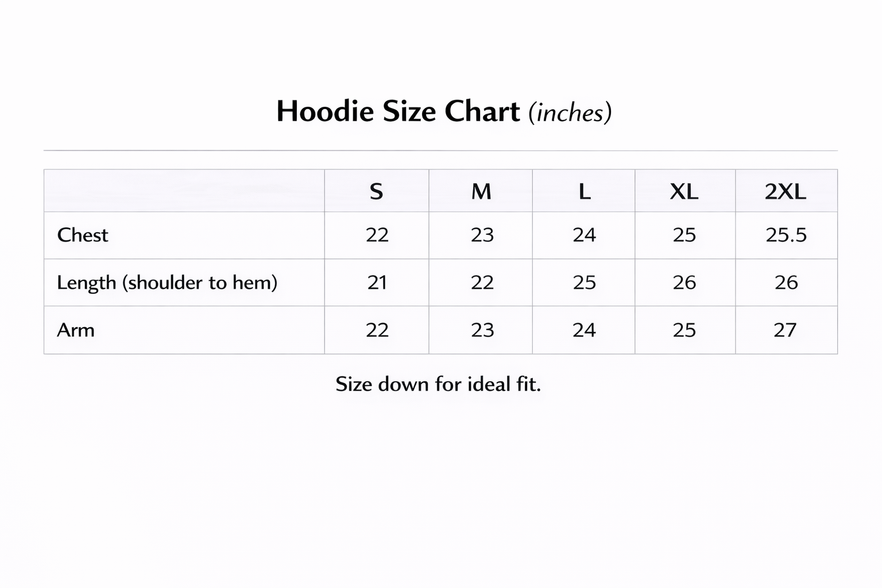
Task: Select the Arm value for size 2XL
Action: tap(785, 330)
